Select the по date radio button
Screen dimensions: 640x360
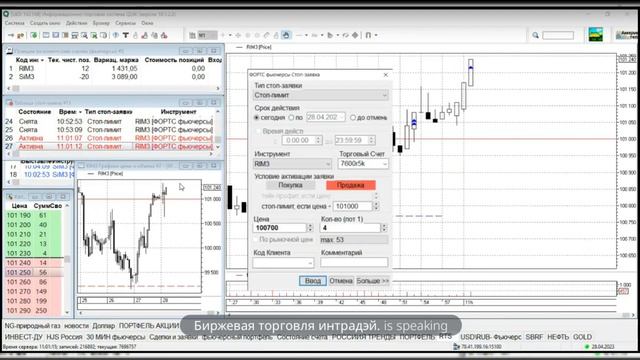coord(291,118)
